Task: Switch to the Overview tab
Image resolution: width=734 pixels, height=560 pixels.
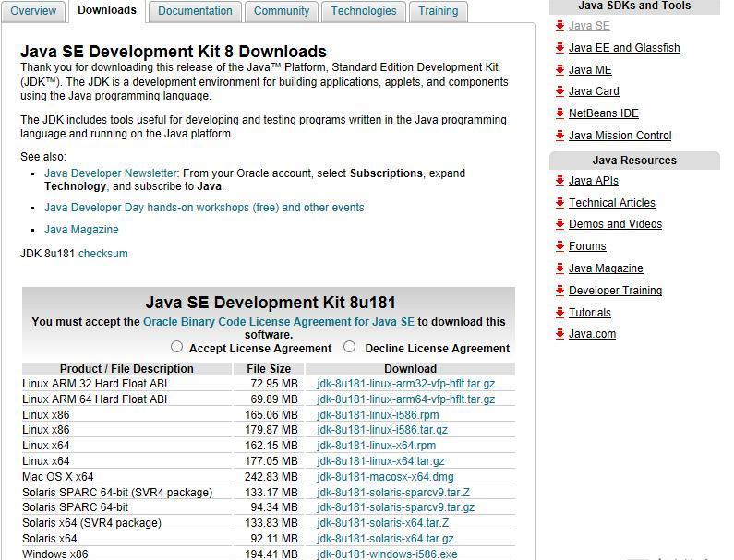Action: [x=33, y=11]
